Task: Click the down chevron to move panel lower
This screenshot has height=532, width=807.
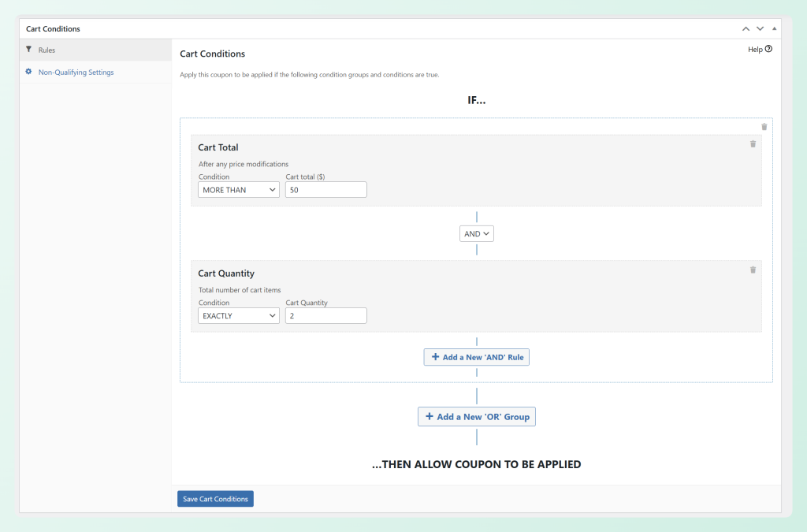Action: tap(760, 28)
